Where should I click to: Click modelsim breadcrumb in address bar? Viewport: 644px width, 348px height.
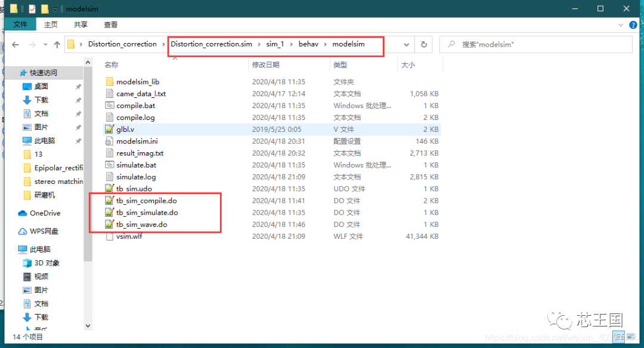(x=348, y=44)
